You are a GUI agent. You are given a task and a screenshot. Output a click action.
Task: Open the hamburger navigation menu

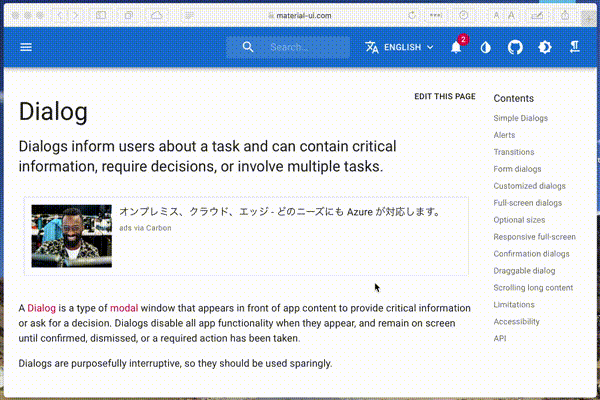[26, 47]
